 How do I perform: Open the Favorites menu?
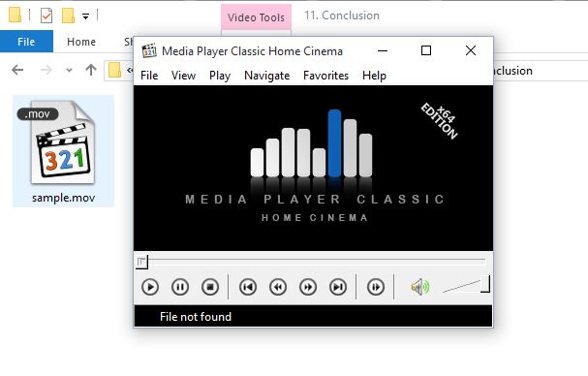pyautogui.click(x=325, y=76)
